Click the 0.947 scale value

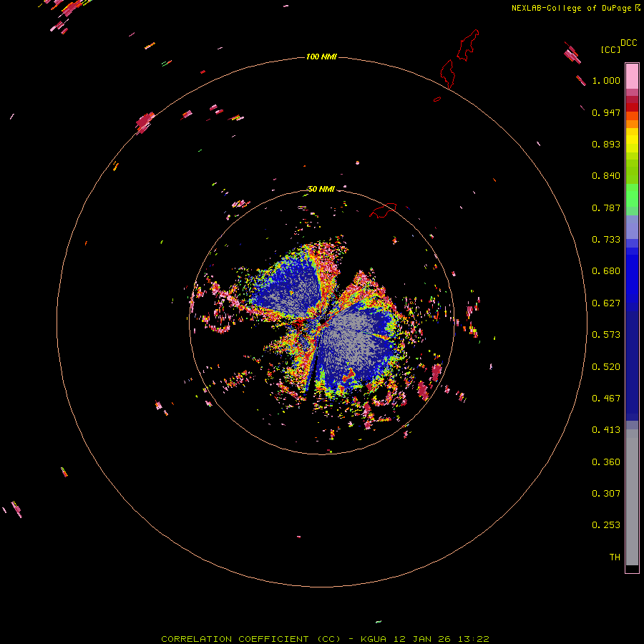(606, 112)
